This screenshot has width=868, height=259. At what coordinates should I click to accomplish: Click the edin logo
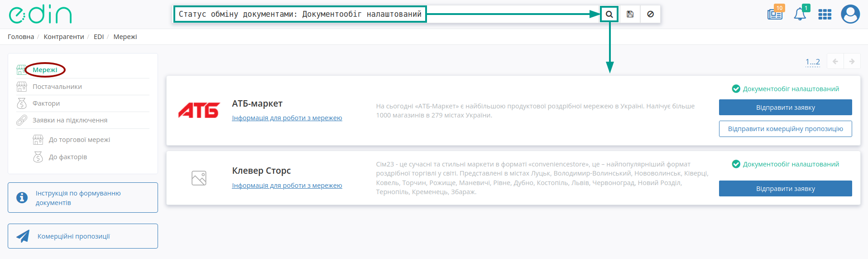pyautogui.click(x=40, y=15)
